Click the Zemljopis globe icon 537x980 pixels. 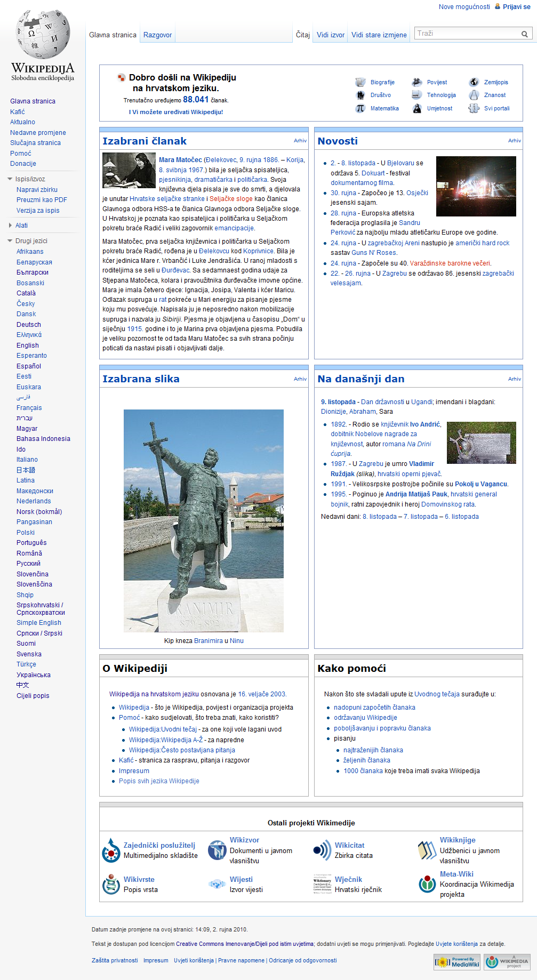coord(474,82)
